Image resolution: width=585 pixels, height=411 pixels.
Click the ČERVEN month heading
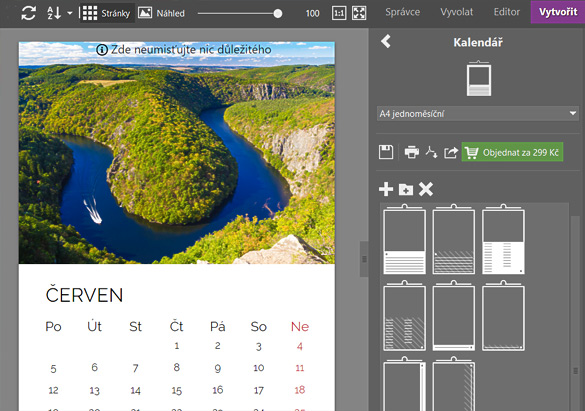pyautogui.click(x=84, y=295)
